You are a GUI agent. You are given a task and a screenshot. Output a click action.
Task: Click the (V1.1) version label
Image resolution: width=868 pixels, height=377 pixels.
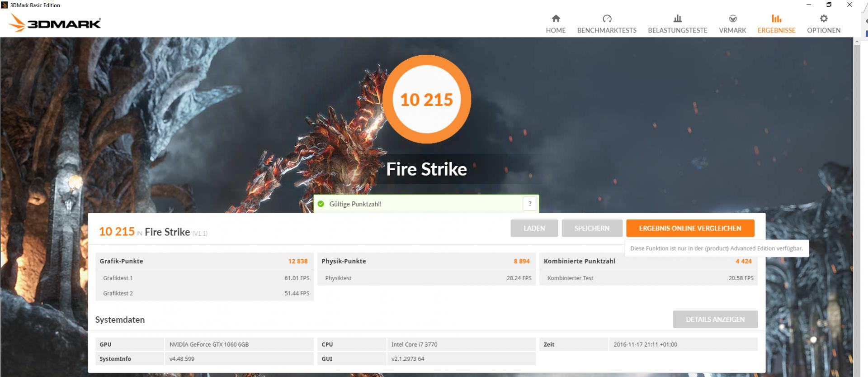pyautogui.click(x=200, y=234)
